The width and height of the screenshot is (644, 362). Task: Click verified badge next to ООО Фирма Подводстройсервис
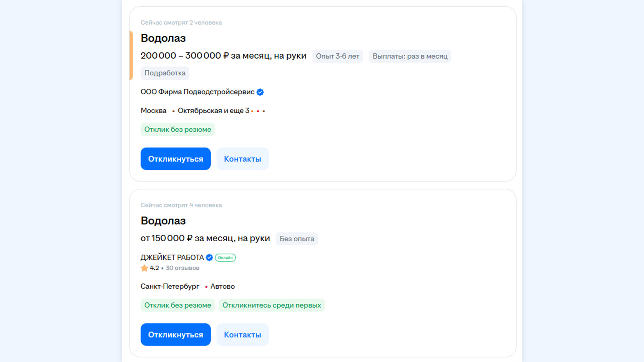(x=260, y=92)
